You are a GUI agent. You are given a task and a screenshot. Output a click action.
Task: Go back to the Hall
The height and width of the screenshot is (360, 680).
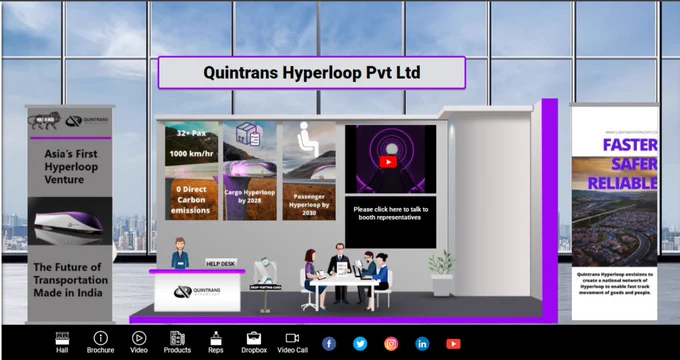(x=62, y=342)
